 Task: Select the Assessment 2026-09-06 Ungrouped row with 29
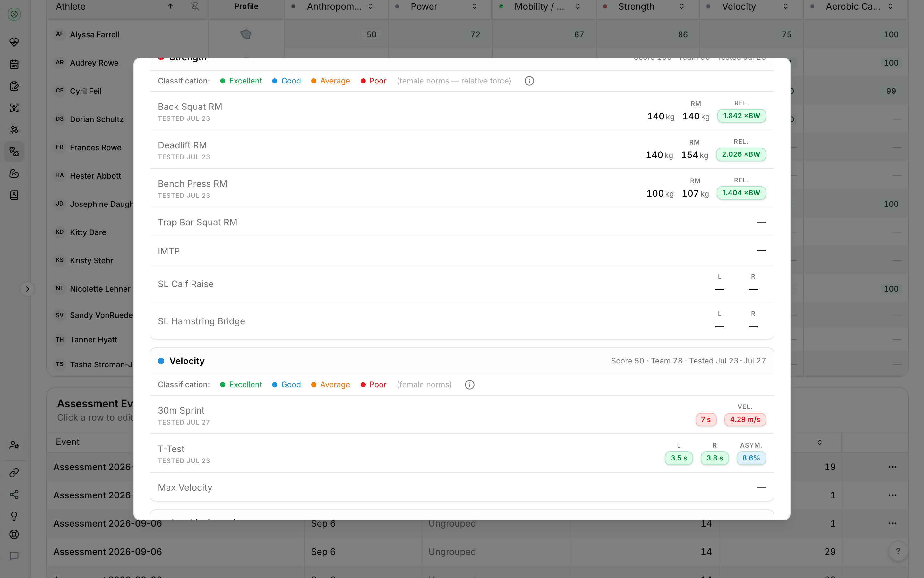(477, 552)
